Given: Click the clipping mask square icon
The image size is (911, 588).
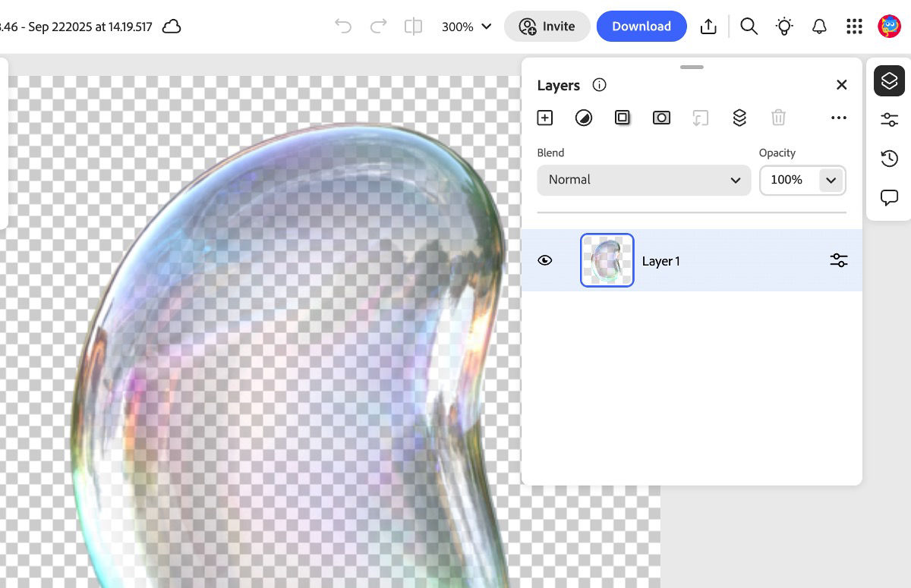Looking at the screenshot, I should (623, 118).
